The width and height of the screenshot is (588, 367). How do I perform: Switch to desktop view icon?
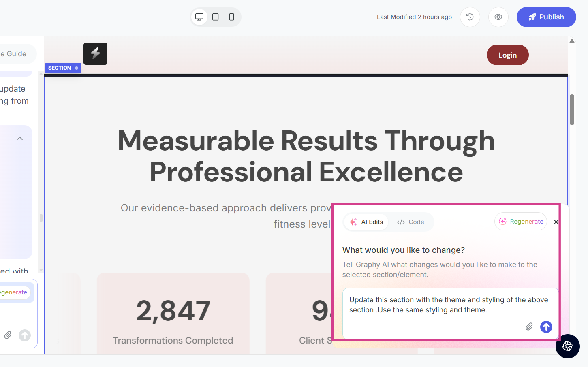coord(199,17)
